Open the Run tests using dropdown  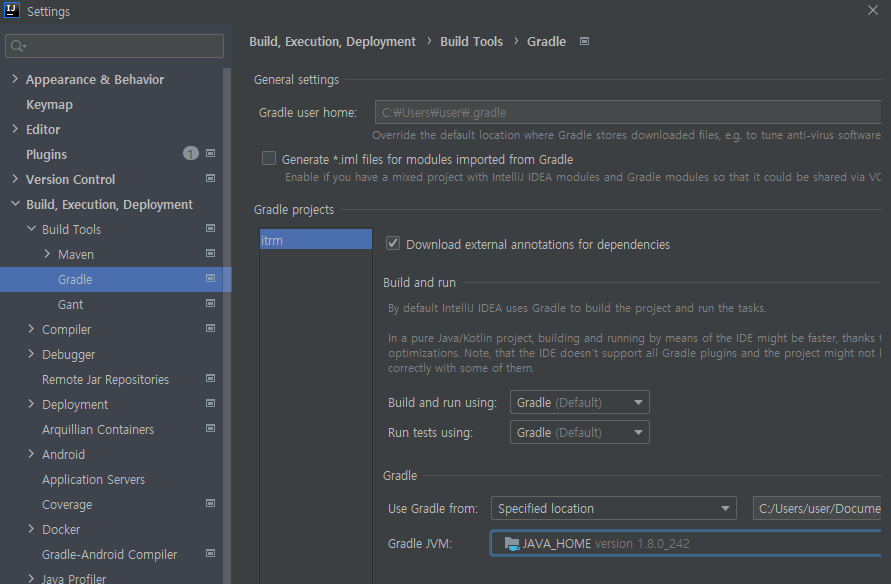[x=580, y=432]
